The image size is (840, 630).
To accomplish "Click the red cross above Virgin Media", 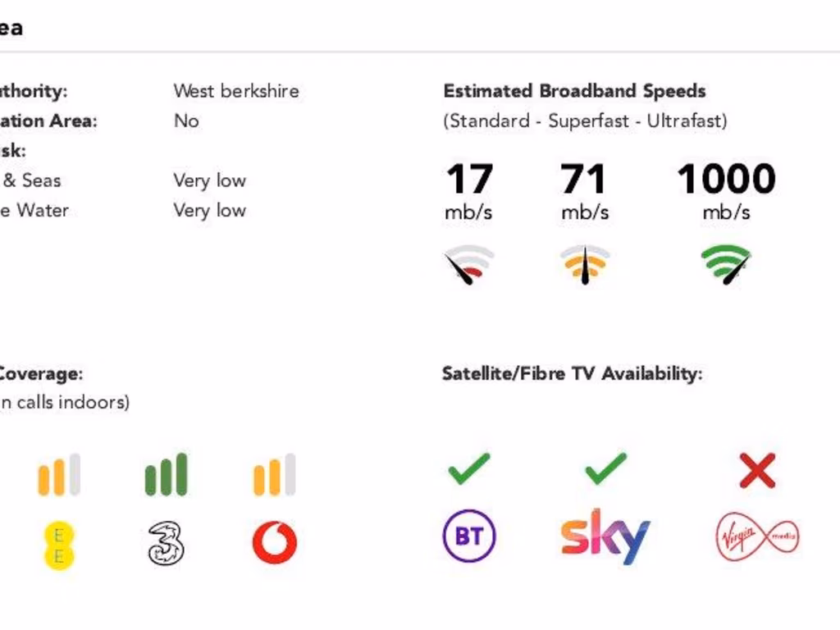I will tap(756, 471).
